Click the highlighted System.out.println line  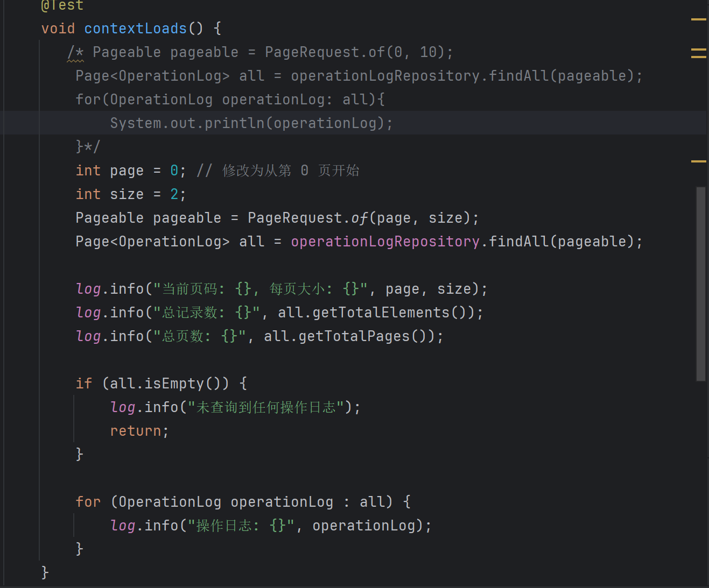tap(250, 123)
